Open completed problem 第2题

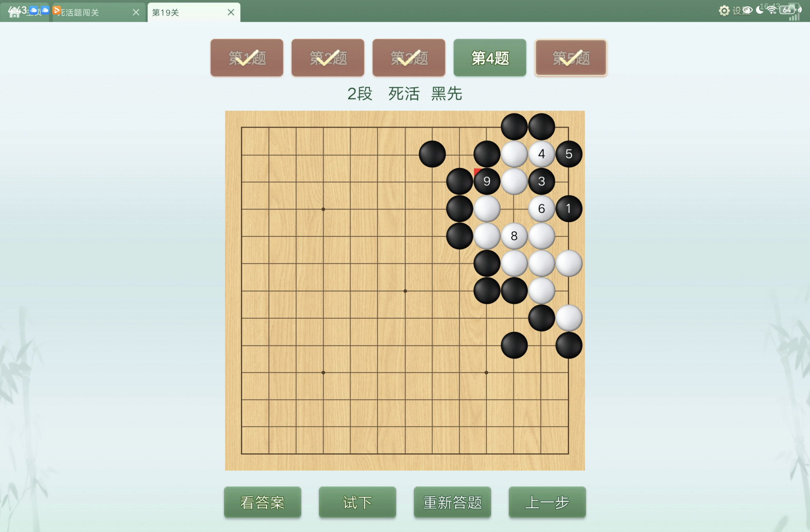(328, 58)
